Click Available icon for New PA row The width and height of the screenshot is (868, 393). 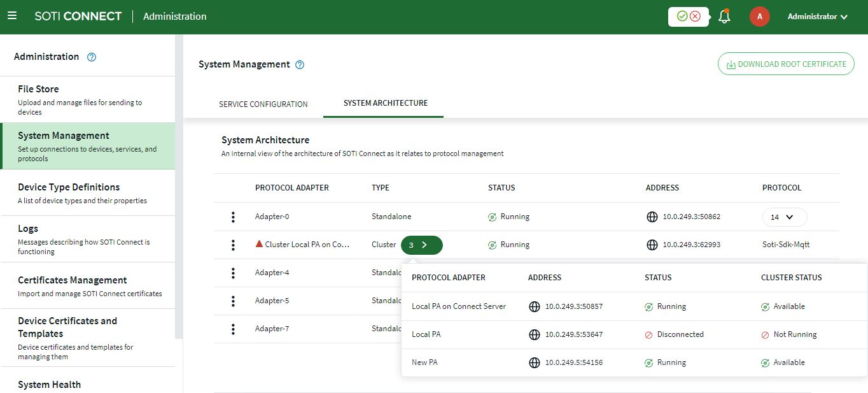(x=766, y=363)
